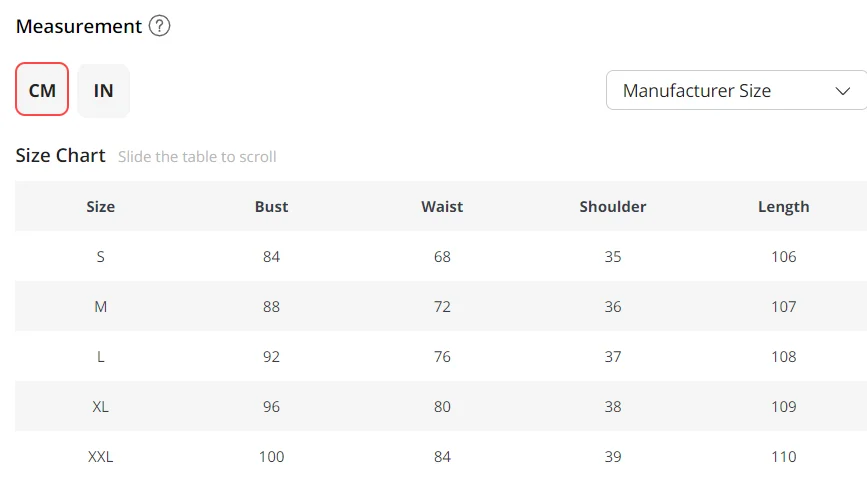Viewport: 867px width, 491px height.
Task: Switch measurement units to IN
Action: point(103,90)
